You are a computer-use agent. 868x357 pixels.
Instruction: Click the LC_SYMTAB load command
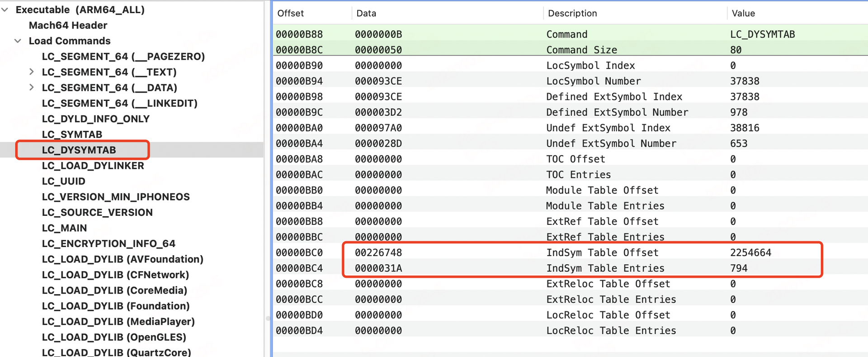[x=72, y=134]
